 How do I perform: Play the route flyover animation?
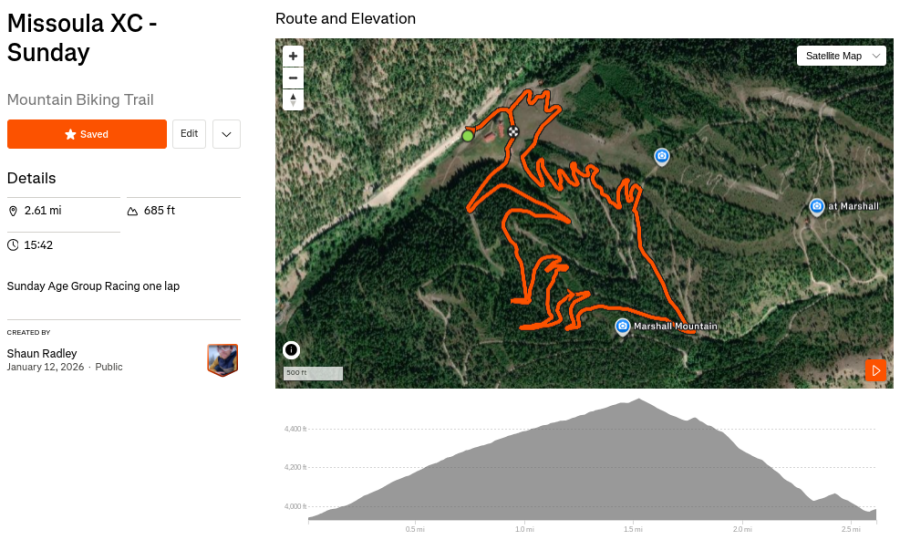coord(875,371)
